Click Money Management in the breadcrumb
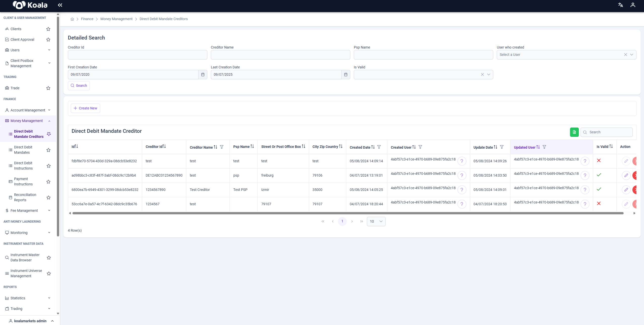644x325 pixels. pos(116,19)
